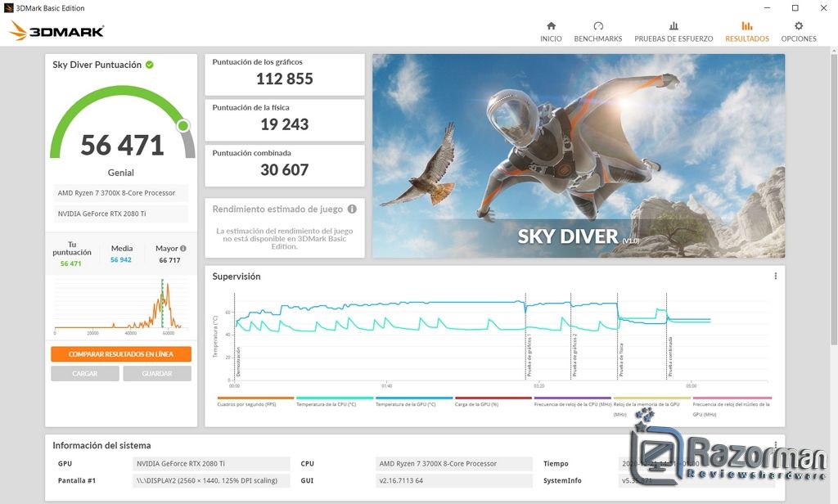Click the physics score 19 243
Viewport: 838px width, 504px height.
284,124
